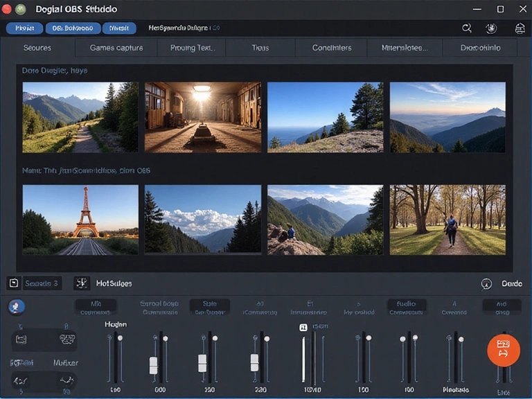Select the clouds between pines thumbnail
This screenshot has width=532, height=399.
coord(203,219)
